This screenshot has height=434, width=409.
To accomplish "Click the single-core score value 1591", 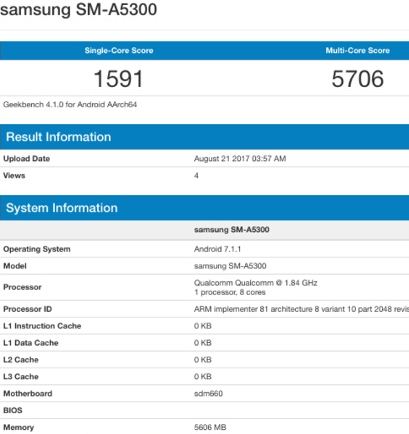I will coord(118,79).
